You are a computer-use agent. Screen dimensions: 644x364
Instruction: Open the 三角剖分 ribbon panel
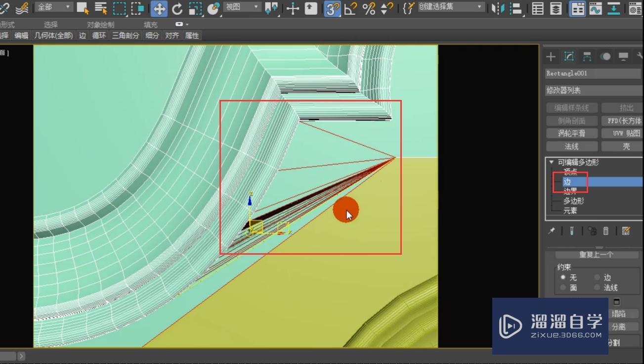(x=126, y=36)
